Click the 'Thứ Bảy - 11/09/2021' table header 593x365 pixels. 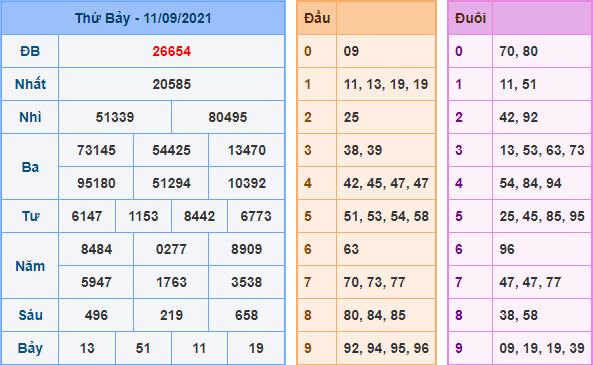tap(143, 18)
